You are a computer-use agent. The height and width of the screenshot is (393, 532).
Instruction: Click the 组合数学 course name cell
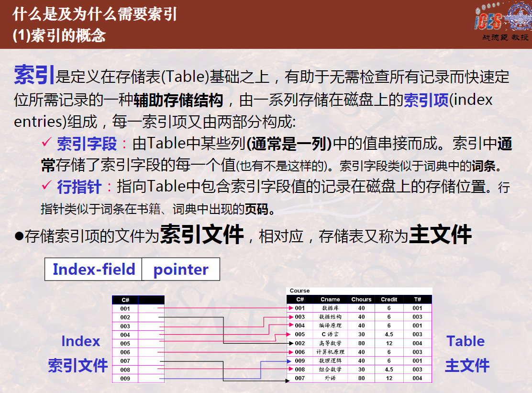click(x=330, y=369)
